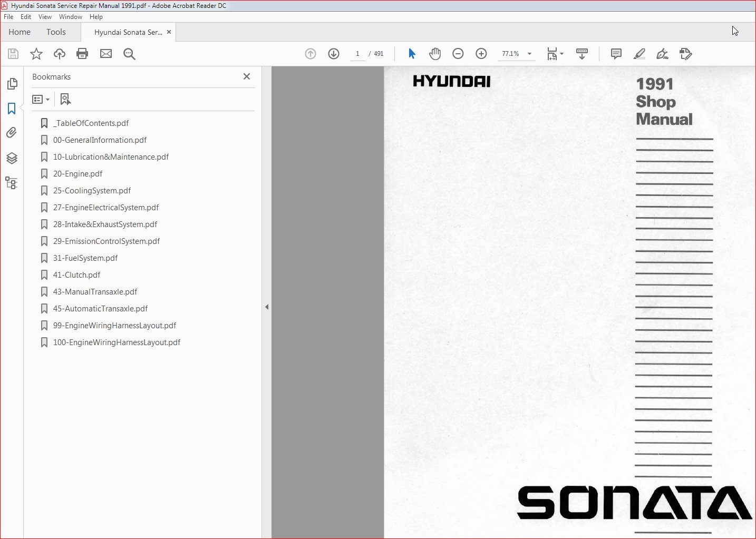Open the Attachments paperclip panel
The height and width of the screenshot is (539, 756).
tap(12, 133)
